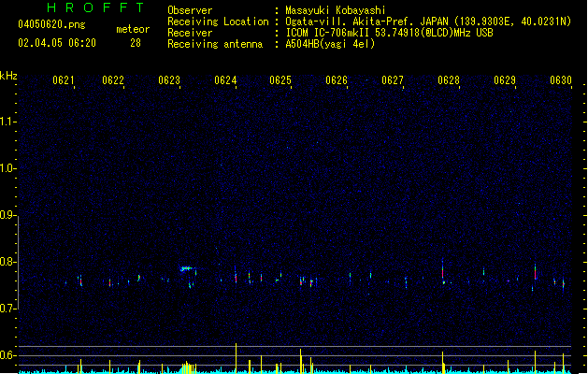
Task: Click the 0621 time marker
Action: [63, 80]
